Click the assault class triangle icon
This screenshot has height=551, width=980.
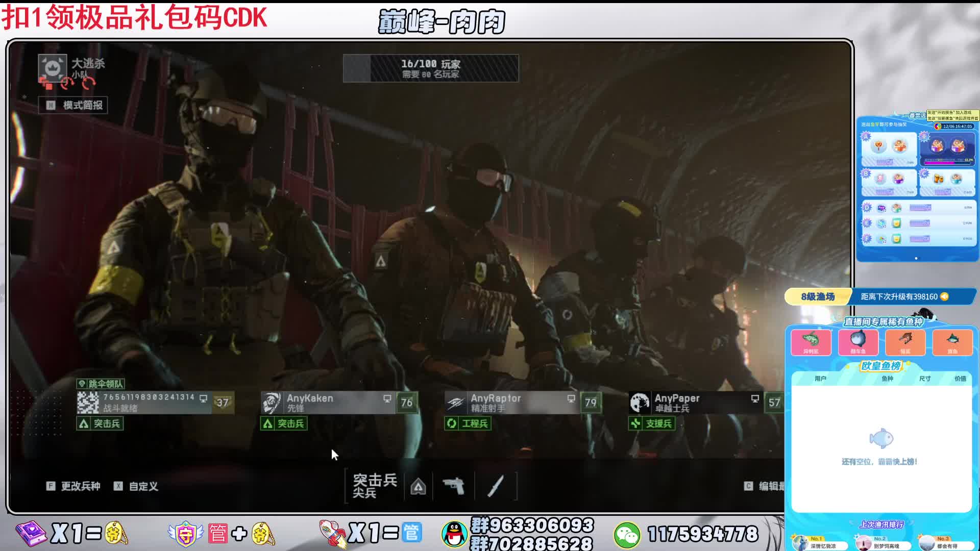click(x=418, y=487)
